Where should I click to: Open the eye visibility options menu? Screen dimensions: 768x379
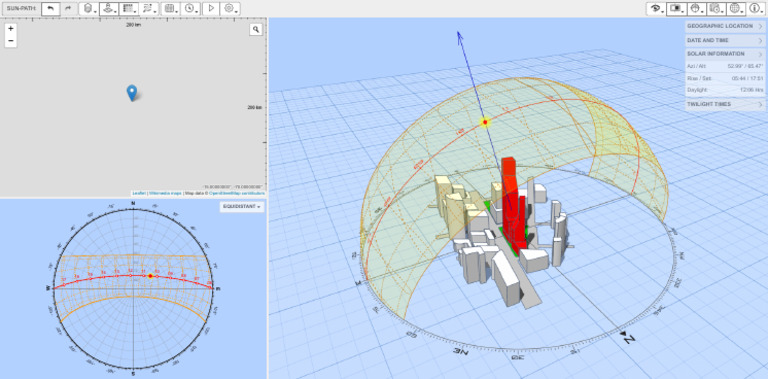point(656,8)
